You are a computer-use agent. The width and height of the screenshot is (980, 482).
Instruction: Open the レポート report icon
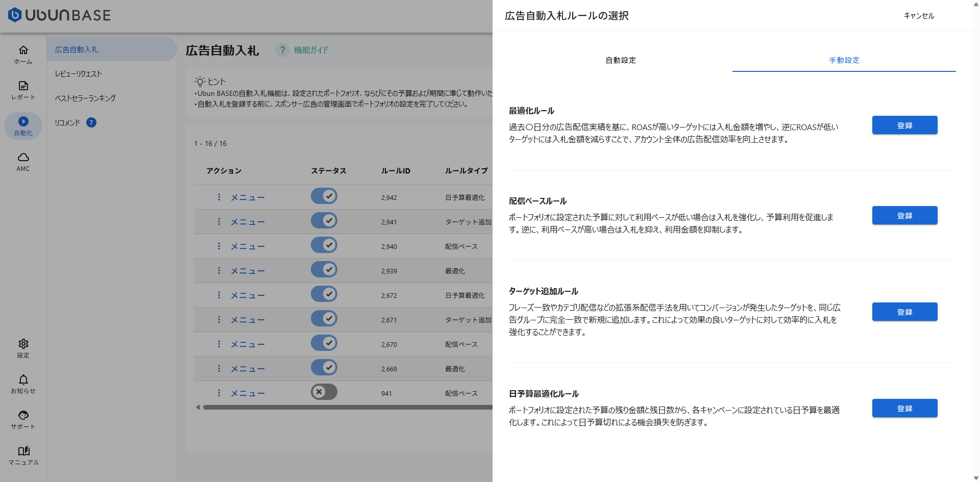click(23, 86)
